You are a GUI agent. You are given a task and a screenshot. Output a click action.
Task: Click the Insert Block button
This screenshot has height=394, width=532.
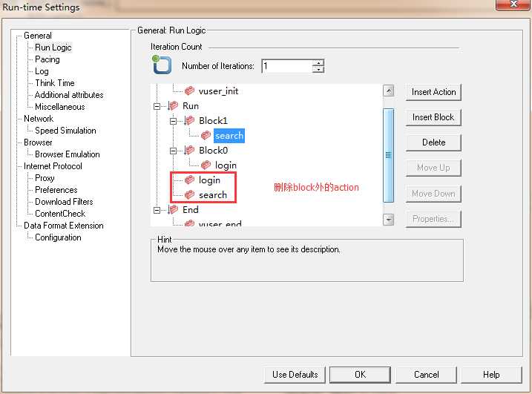433,117
